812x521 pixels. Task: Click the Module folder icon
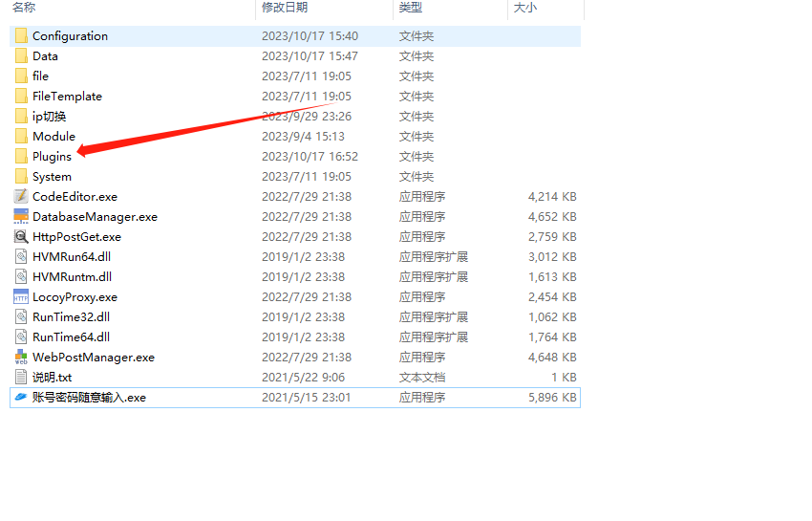(x=21, y=137)
